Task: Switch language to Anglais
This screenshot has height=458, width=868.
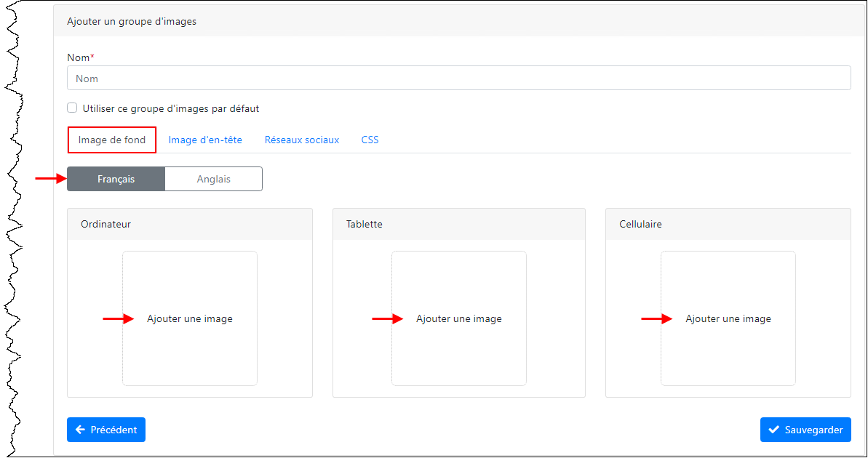Action: [x=213, y=178]
